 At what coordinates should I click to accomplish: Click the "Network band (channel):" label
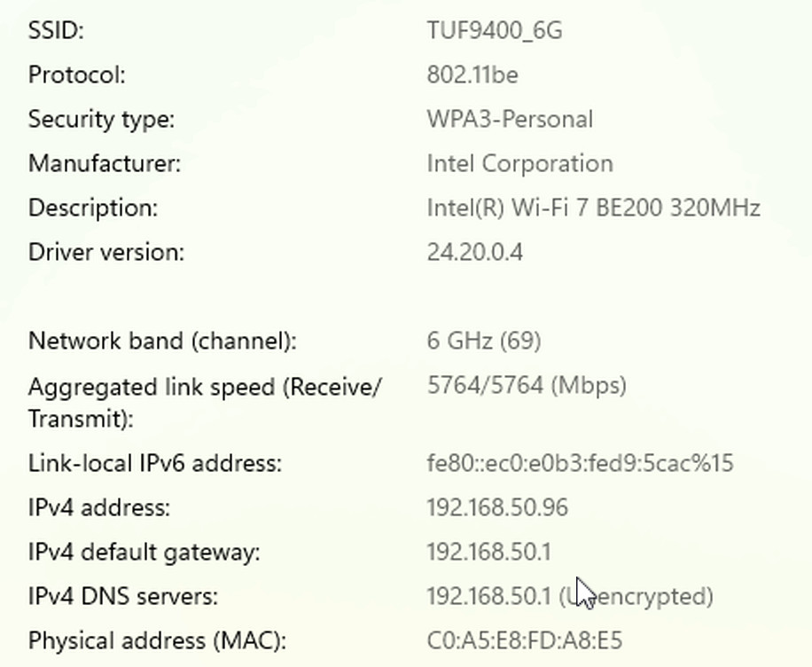point(162,341)
